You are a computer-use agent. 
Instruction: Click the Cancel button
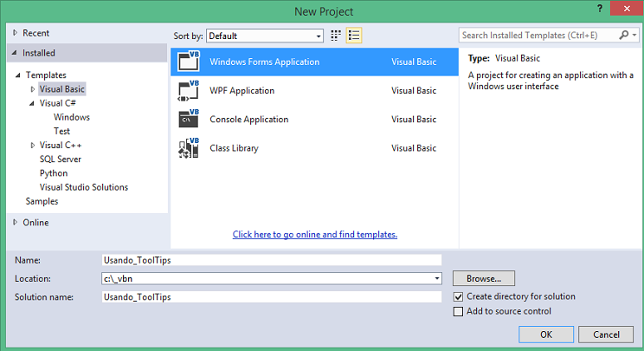coord(606,335)
